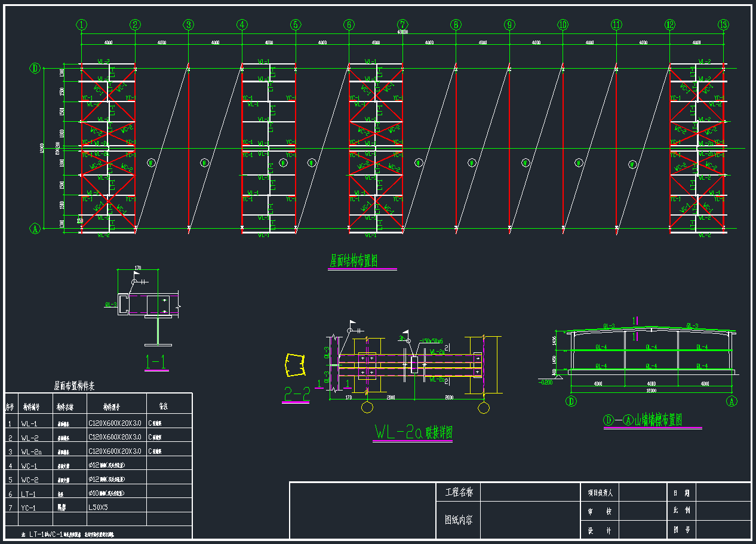Click the 项目负责人 title block cell
This screenshot has width=756, height=544.
[x=604, y=493]
